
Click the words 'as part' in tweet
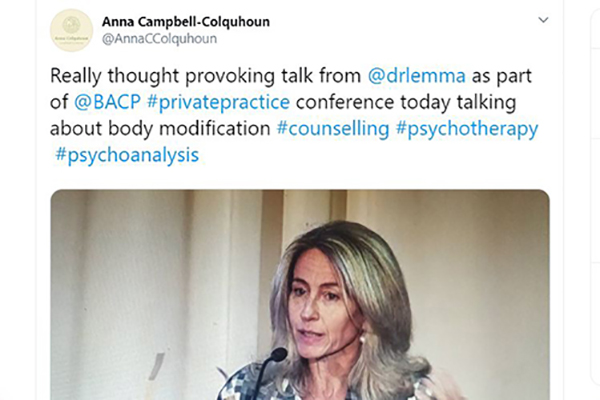click(x=502, y=76)
